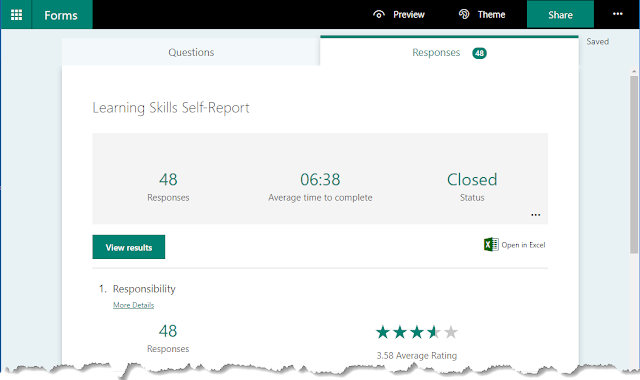Click the scrollbar up arrow
The height and width of the screenshot is (380, 640).
point(634,71)
